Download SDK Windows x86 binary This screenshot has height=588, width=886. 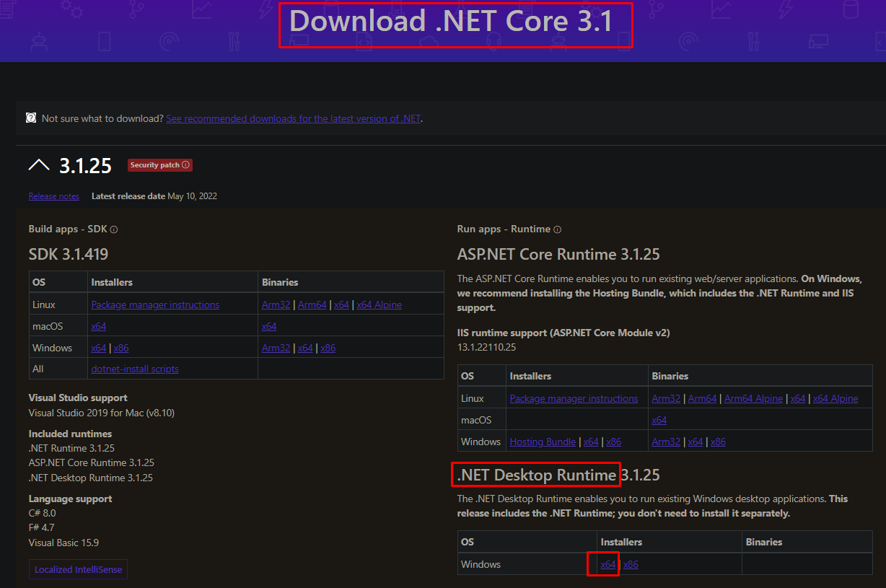click(x=328, y=348)
